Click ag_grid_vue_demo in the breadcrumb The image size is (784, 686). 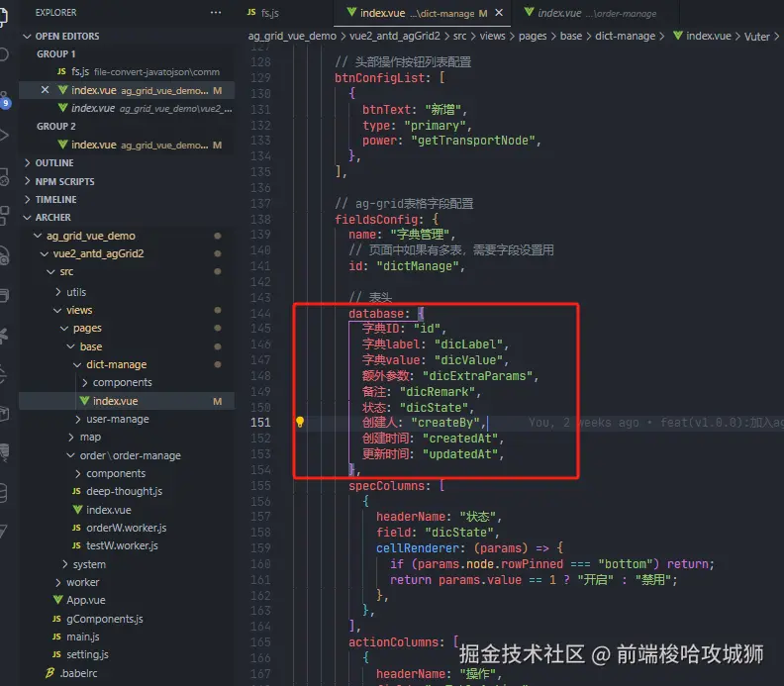pos(292,36)
